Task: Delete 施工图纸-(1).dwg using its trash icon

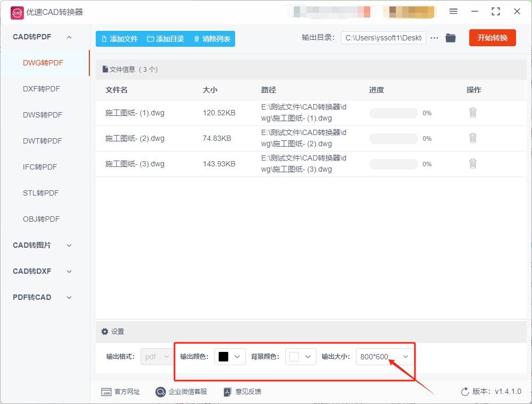Action: 473,113
